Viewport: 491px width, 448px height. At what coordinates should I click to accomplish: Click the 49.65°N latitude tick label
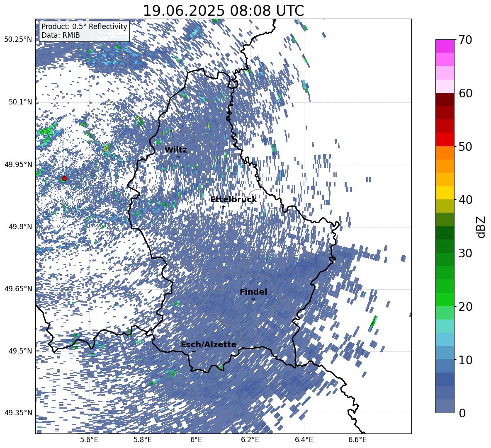18,289
